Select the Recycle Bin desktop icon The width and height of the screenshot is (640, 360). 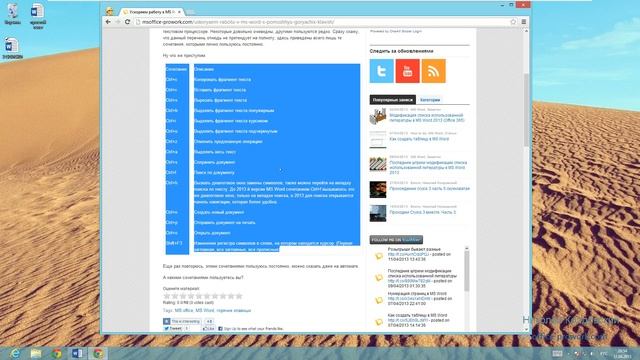pos(12,14)
